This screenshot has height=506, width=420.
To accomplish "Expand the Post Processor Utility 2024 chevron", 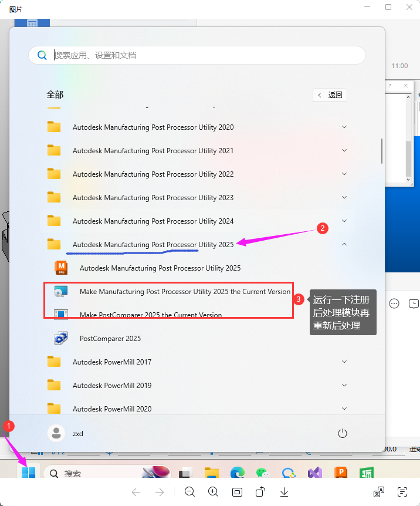I will (x=344, y=221).
